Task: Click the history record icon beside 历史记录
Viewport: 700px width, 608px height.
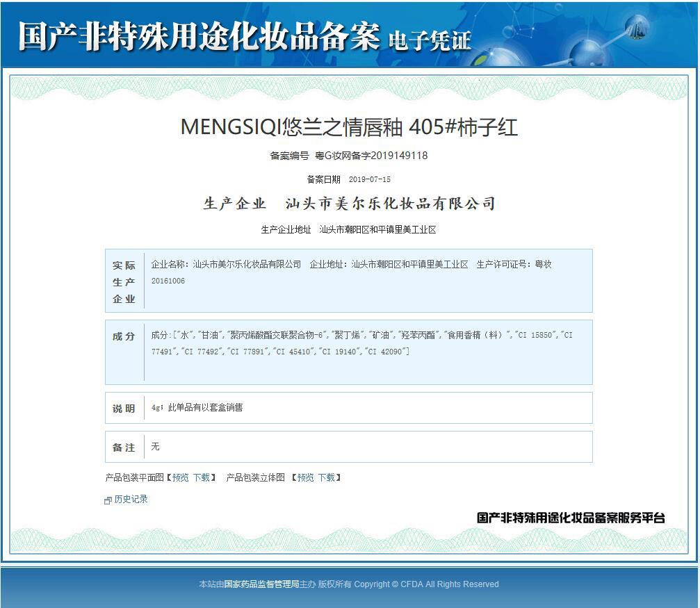Action: 108,500
